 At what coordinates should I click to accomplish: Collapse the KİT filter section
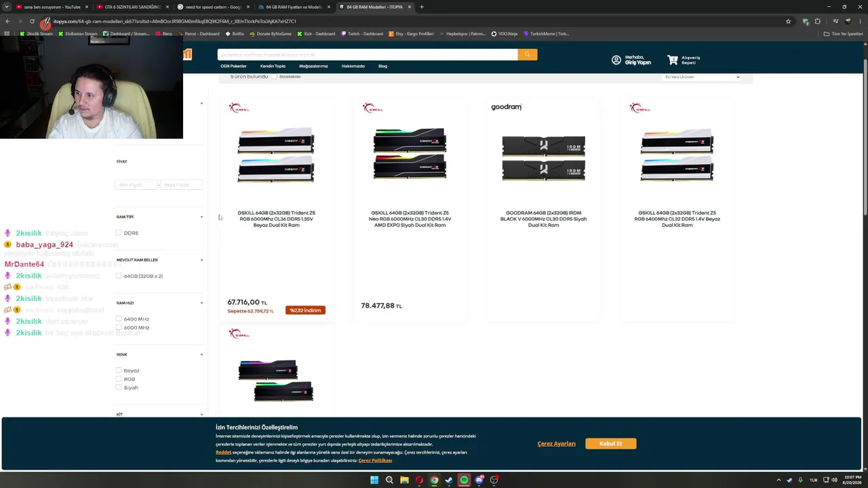(x=201, y=414)
